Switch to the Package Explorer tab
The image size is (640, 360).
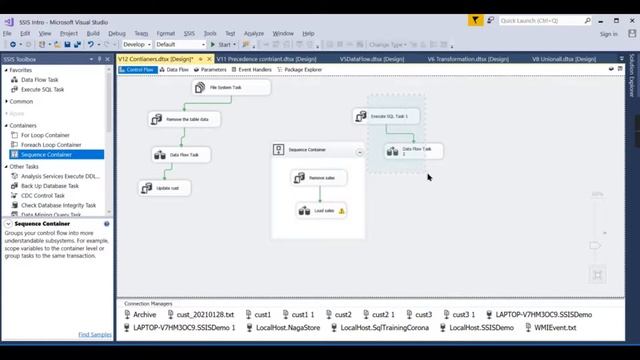(x=300, y=70)
